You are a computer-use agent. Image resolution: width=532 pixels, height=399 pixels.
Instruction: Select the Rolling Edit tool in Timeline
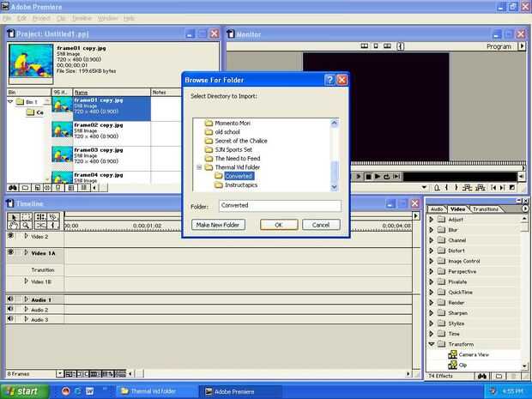click(x=40, y=217)
